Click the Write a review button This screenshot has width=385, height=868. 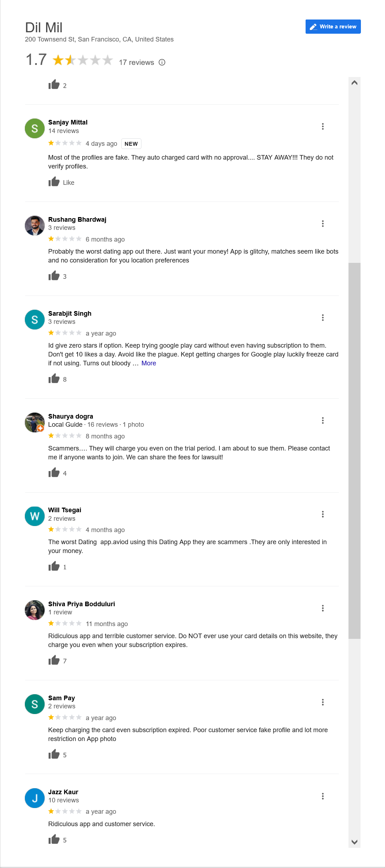pos(333,27)
